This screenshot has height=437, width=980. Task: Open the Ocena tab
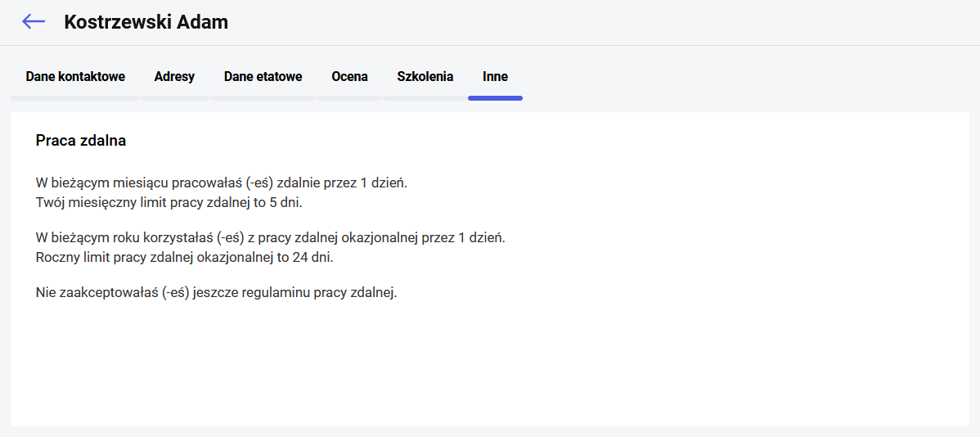click(x=349, y=77)
